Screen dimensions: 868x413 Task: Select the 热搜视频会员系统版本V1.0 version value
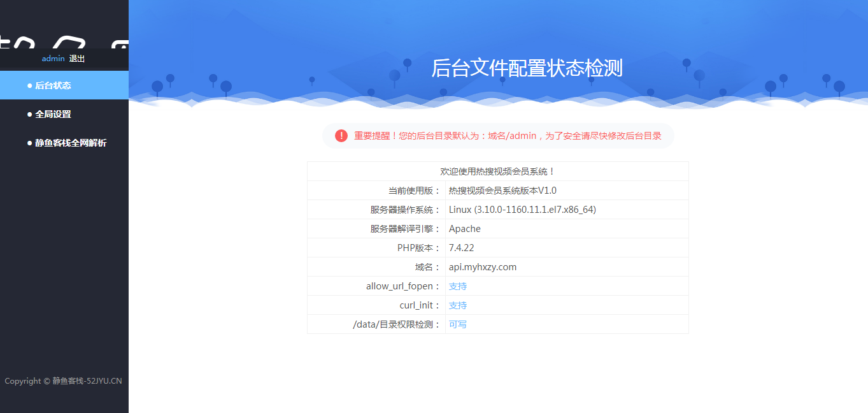(x=502, y=191)
